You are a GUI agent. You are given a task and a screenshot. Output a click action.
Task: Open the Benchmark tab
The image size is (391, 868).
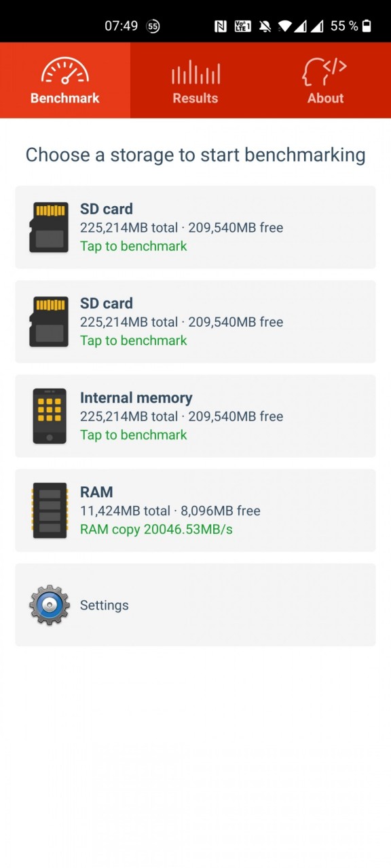pyautogui.click(x=65, y=80)
